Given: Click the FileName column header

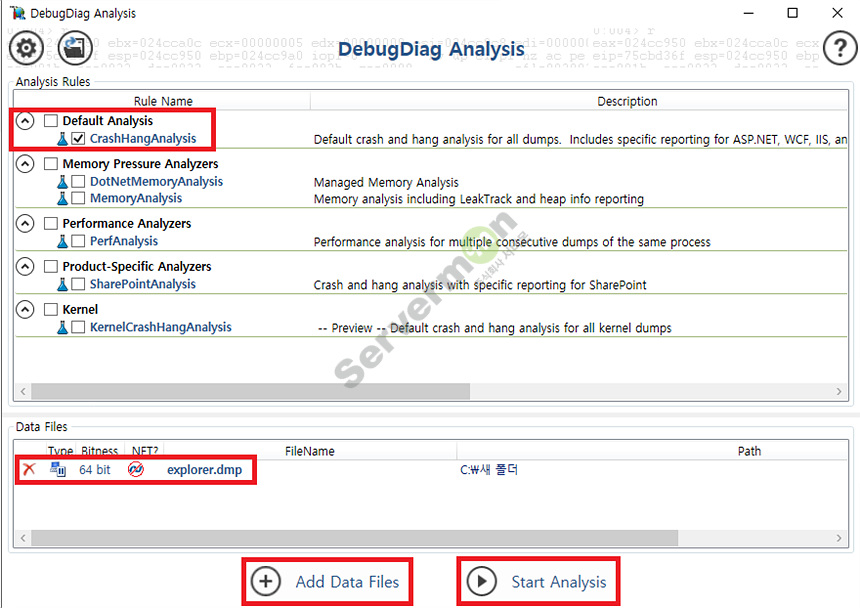Looking at the screenshot, I should [310, 451].
